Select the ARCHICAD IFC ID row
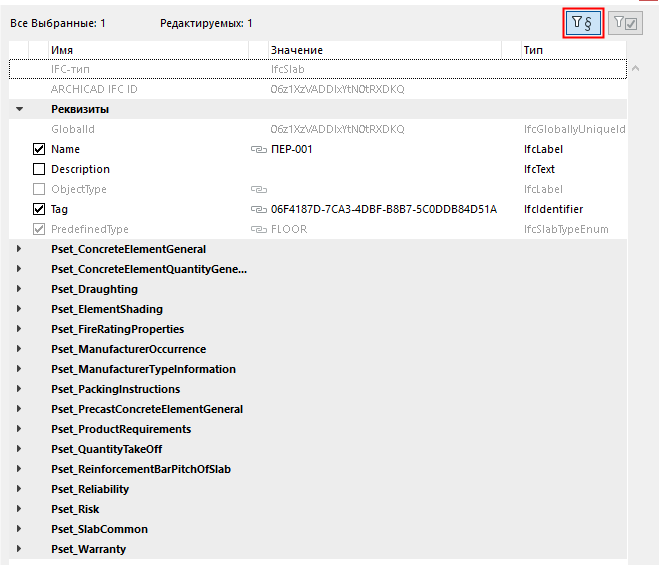This screenshot has height=565, width=659. tap(318, 89)
